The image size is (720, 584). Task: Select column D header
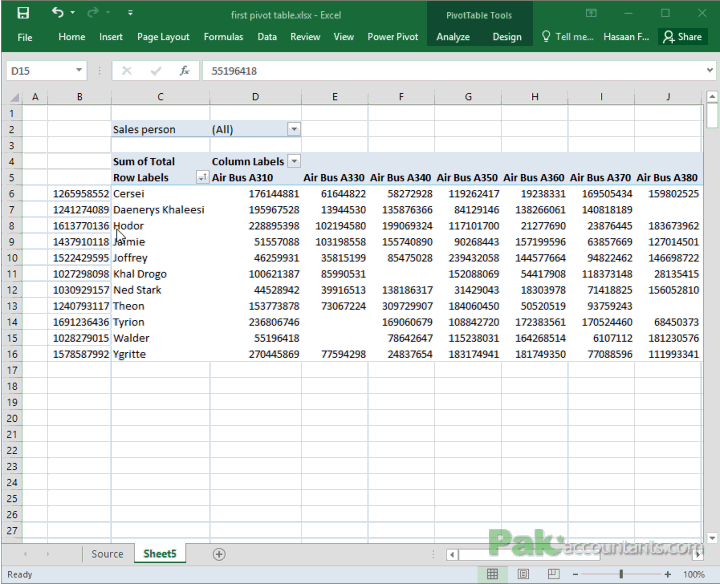click(x=255, y=97)
